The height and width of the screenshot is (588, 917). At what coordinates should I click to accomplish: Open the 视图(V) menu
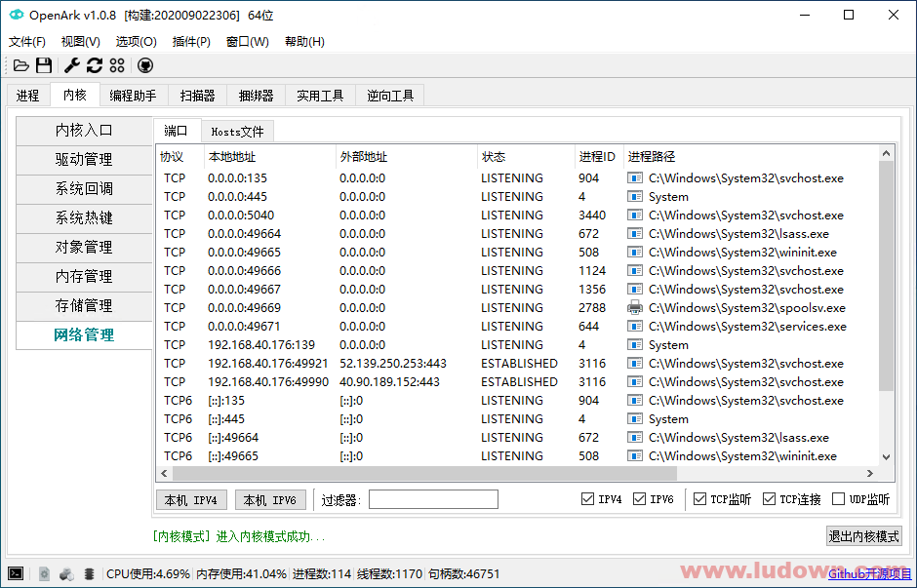point(81,42)
